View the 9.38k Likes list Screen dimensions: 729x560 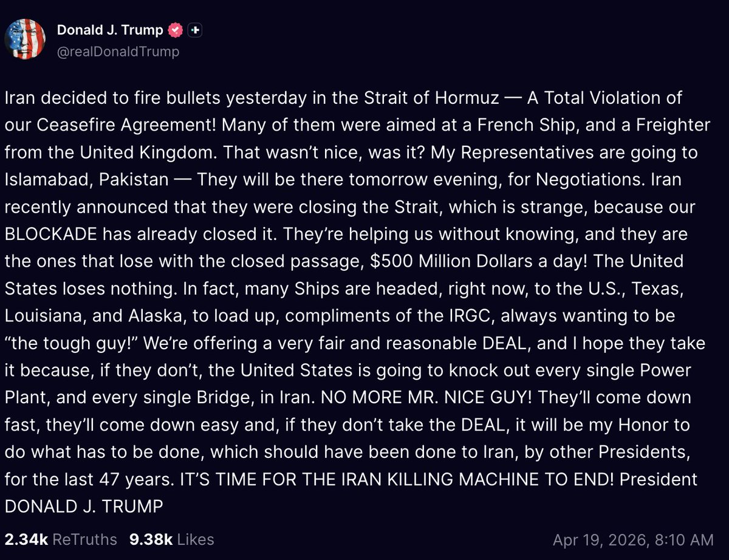pos(171,539)
